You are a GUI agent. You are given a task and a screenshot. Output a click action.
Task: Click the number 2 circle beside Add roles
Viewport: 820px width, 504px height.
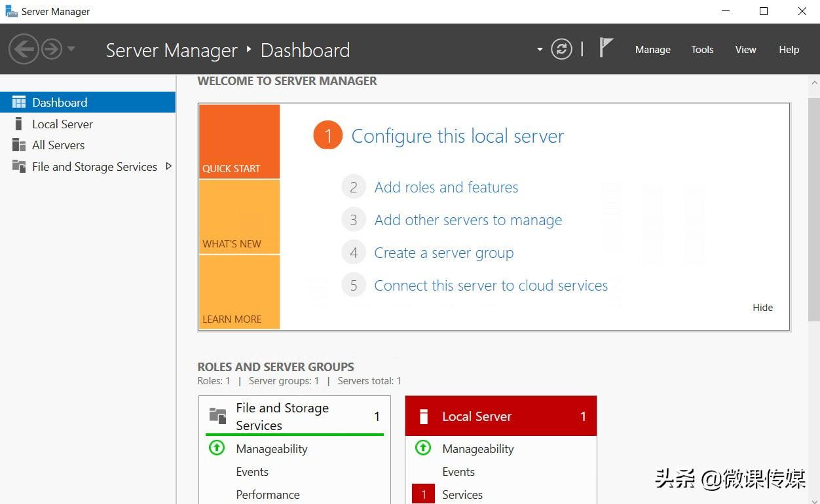click(354, 187)
